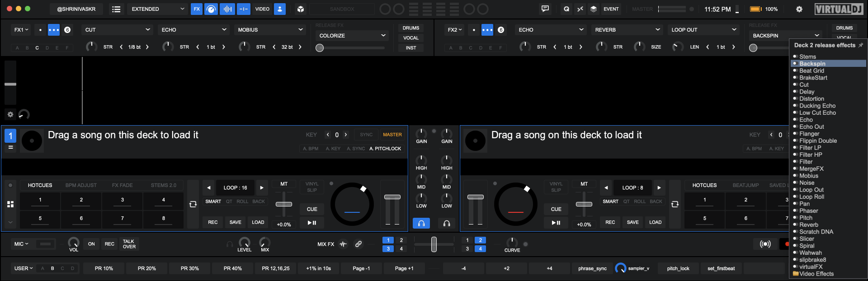This screenshot has height=281, width=868.
Task: Click the PR 20% button
Action: coord(146,268)
